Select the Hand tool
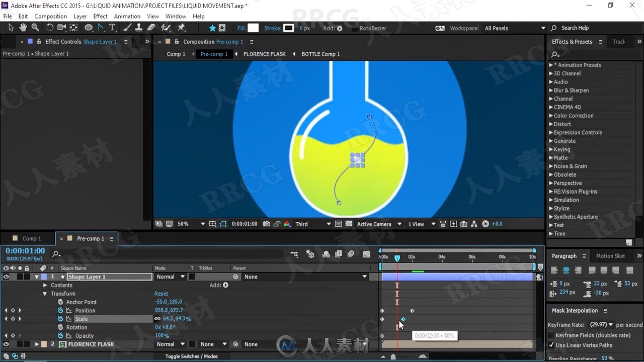The height and width of the screenshot is (362, 644). (x=23, y=28)
